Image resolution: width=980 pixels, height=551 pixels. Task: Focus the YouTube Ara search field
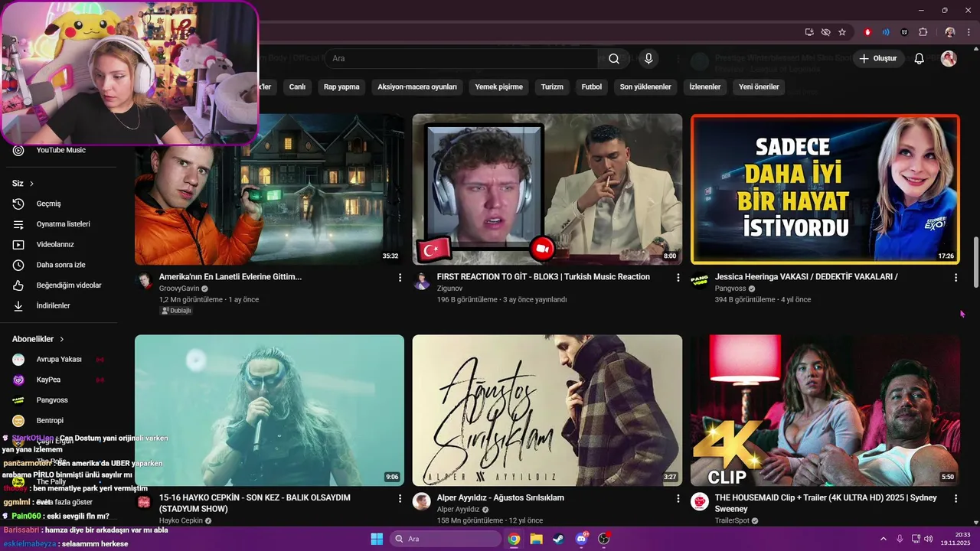pyautogui.click(x=462, y=59)
